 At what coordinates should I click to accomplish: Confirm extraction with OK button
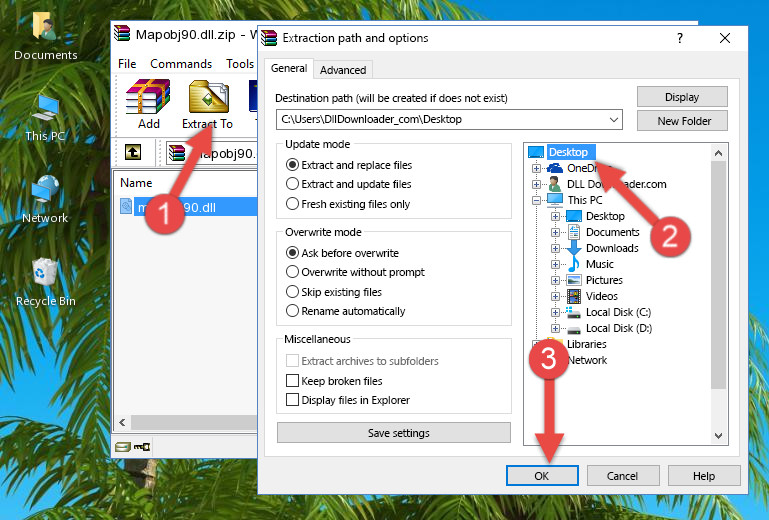click(542, 476)
